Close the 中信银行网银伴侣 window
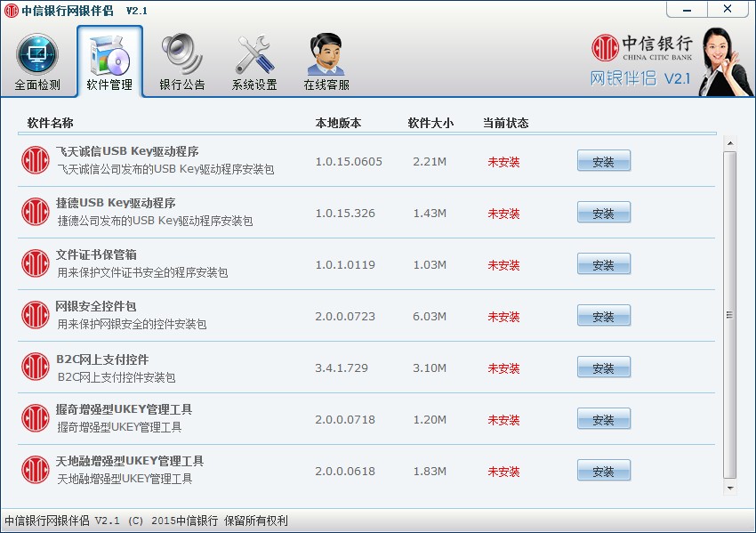This screenshot has height=533, width=756. click(x=728, y=9)
